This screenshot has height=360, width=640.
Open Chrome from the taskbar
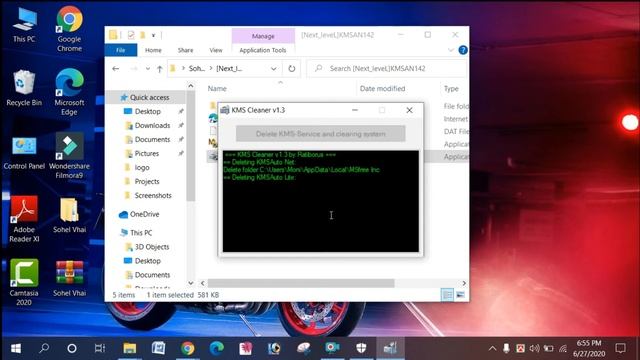(x=188, y=348)
